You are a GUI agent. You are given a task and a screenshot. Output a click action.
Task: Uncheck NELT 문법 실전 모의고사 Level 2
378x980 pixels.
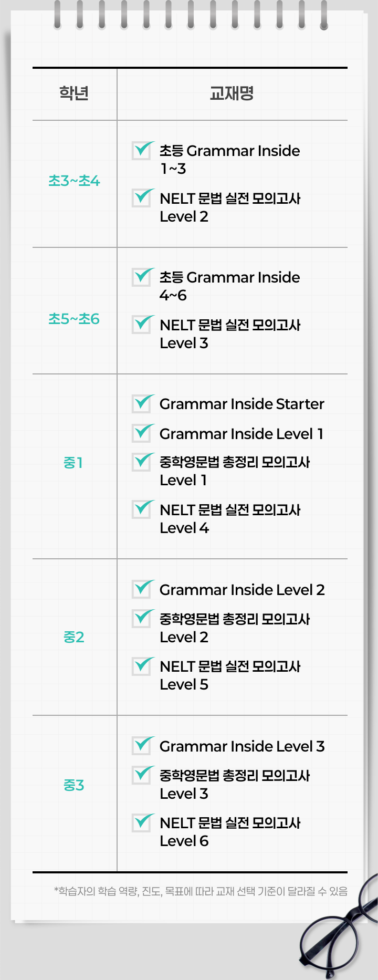pos(142,198)
